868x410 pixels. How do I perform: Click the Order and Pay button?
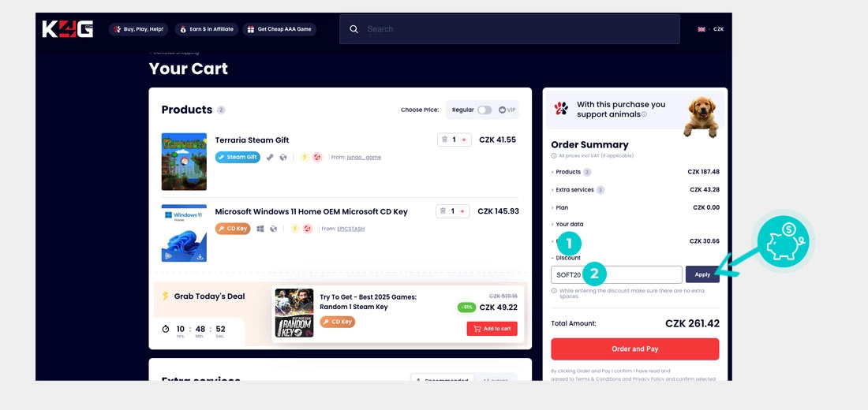(635, 349)
